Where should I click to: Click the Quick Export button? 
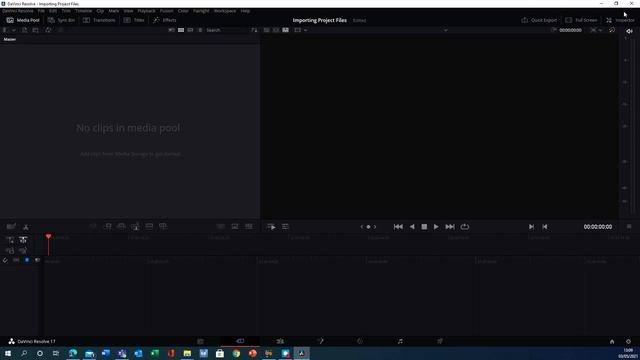coord(539,20)
